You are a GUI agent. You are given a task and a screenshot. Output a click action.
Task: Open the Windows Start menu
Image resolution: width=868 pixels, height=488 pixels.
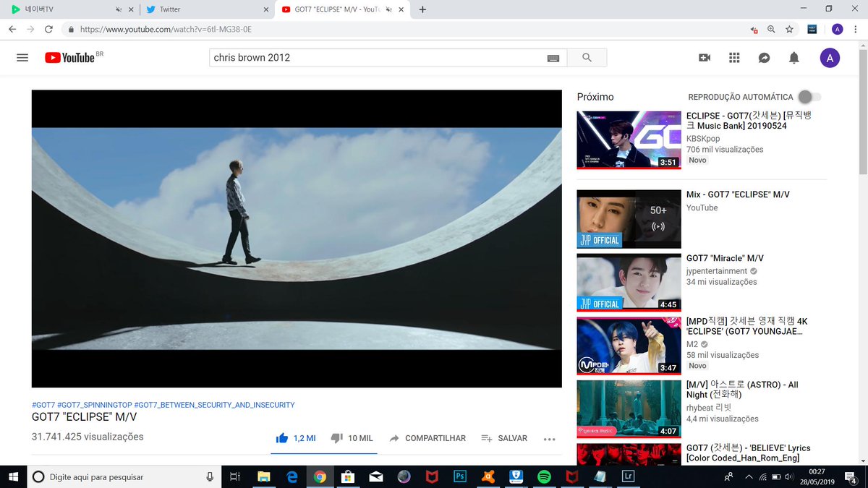pos(14,477)
